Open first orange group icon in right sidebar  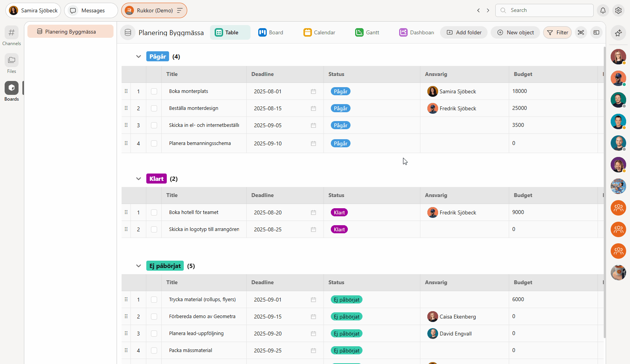618,208
